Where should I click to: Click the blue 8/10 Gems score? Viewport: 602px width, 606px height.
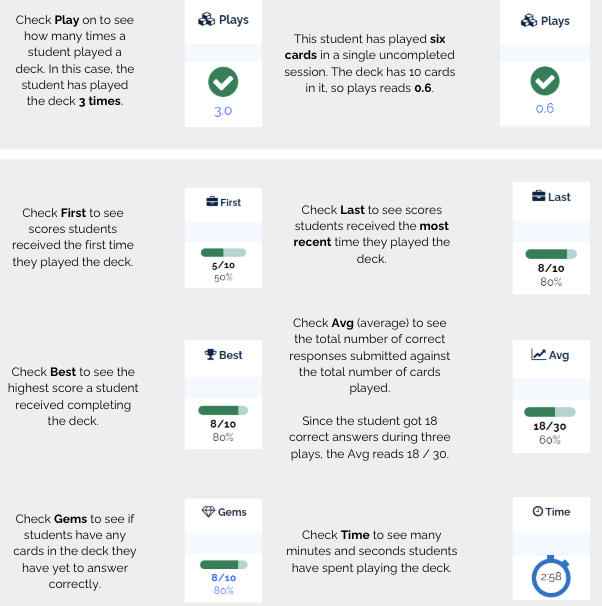223,578
